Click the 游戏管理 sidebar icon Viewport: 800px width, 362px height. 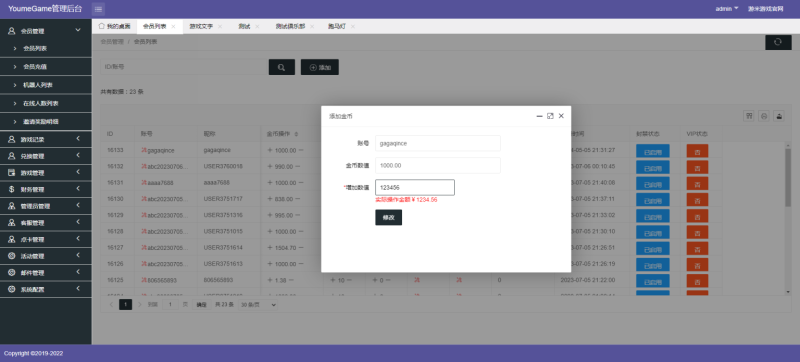[x=11, y=173]
